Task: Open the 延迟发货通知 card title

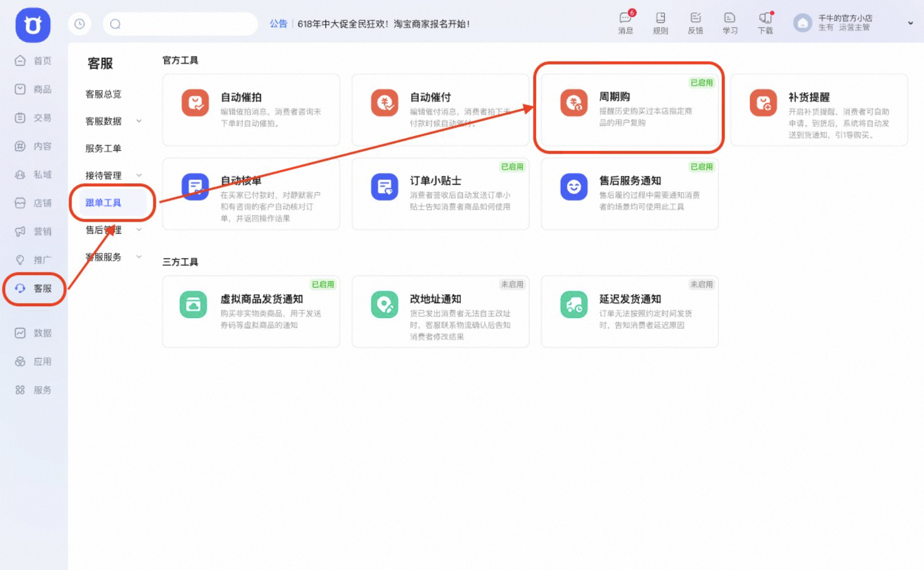Action: point(630,299)
